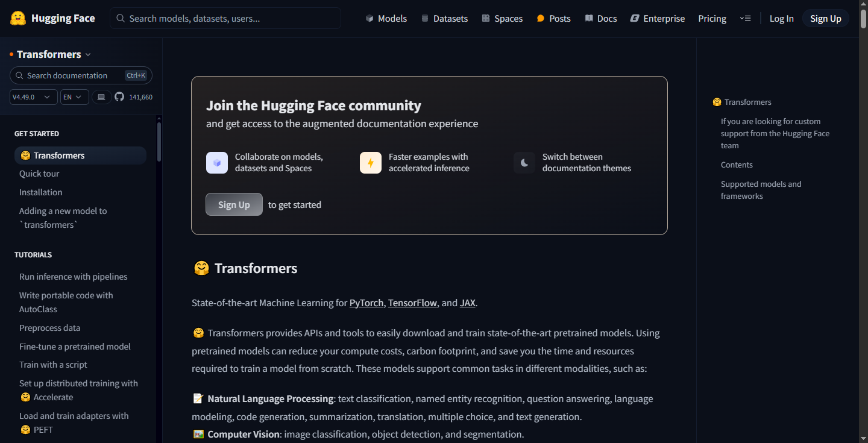Click the gray Sign Up button in banner
This screenshot has height=443, width=868.
point(234,204)
